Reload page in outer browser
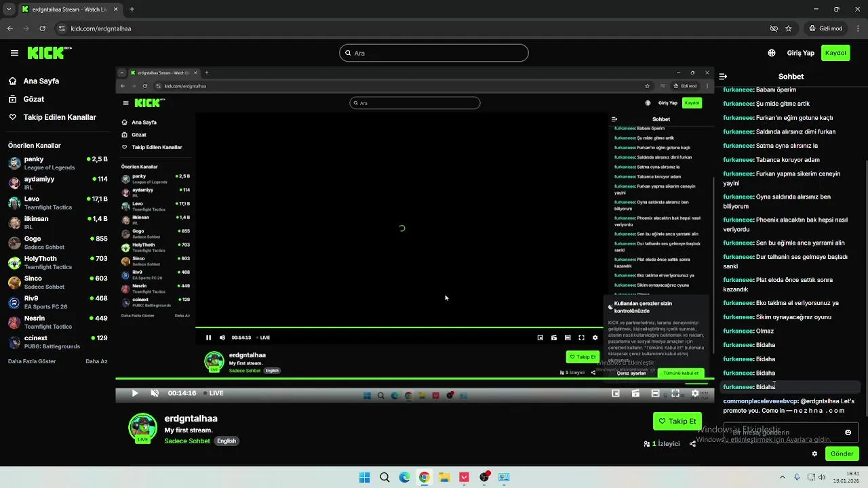The height and width of the screenshot is (488, 868). 43,28
